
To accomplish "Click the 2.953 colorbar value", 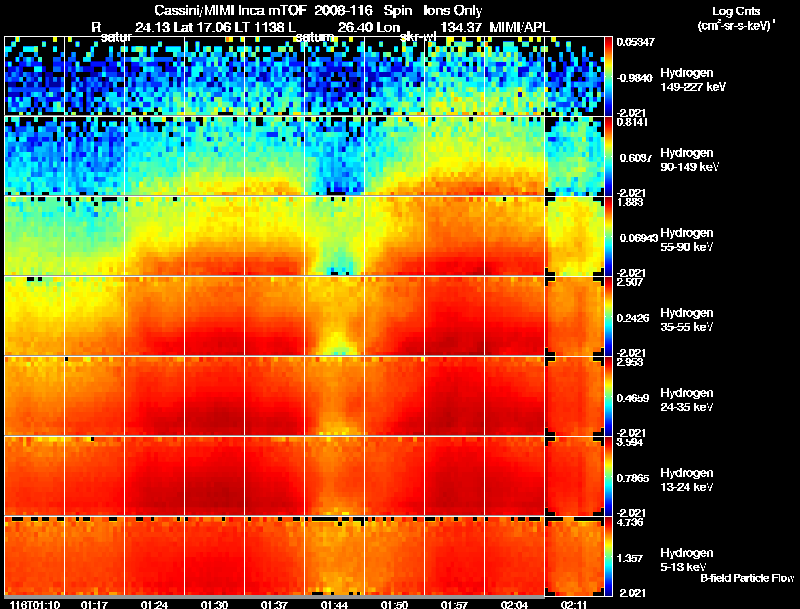I will [630, 362].
